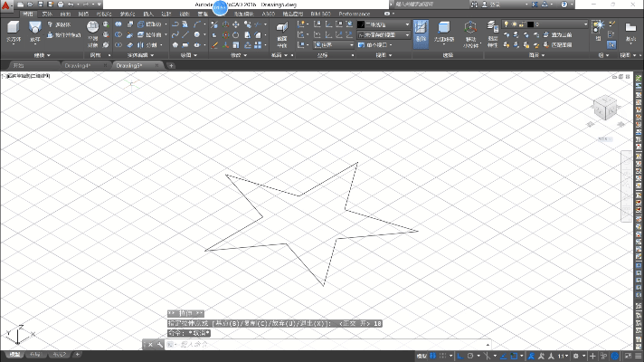644x362 pixels.
Task: Open Layer Properties manager
Action: pyautogui.click(x=492, y=34)
